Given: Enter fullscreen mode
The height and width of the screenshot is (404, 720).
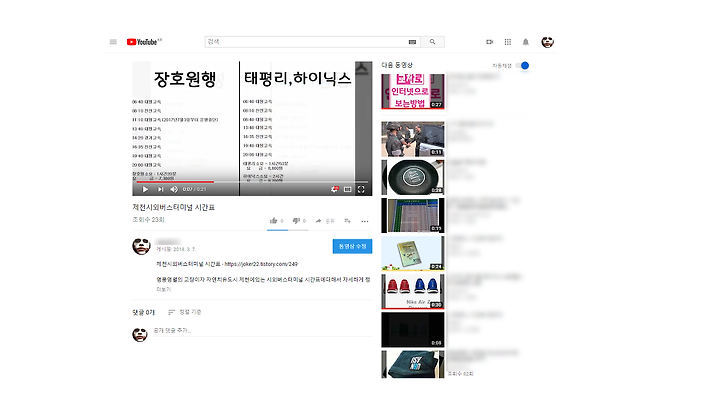Looking at the screenshot, I should click(x=361, y=189).
